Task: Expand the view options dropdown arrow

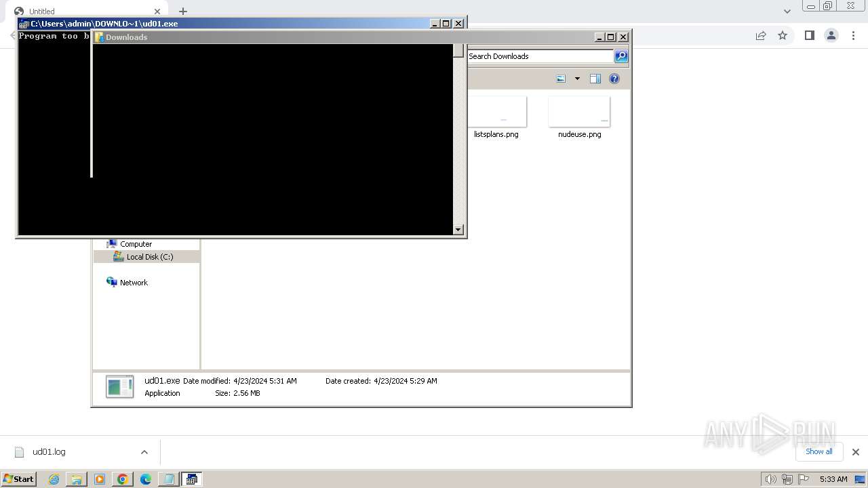Action: click(x=577, y=79)
